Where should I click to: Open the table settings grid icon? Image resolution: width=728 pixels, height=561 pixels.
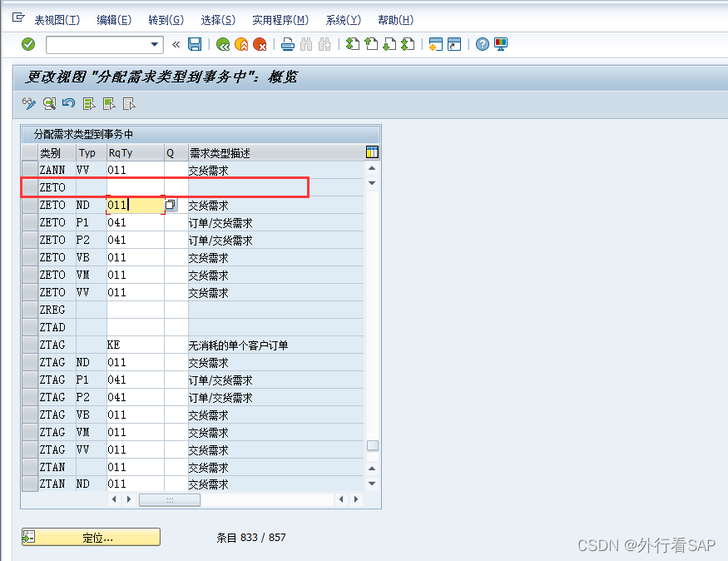point(372,151)
